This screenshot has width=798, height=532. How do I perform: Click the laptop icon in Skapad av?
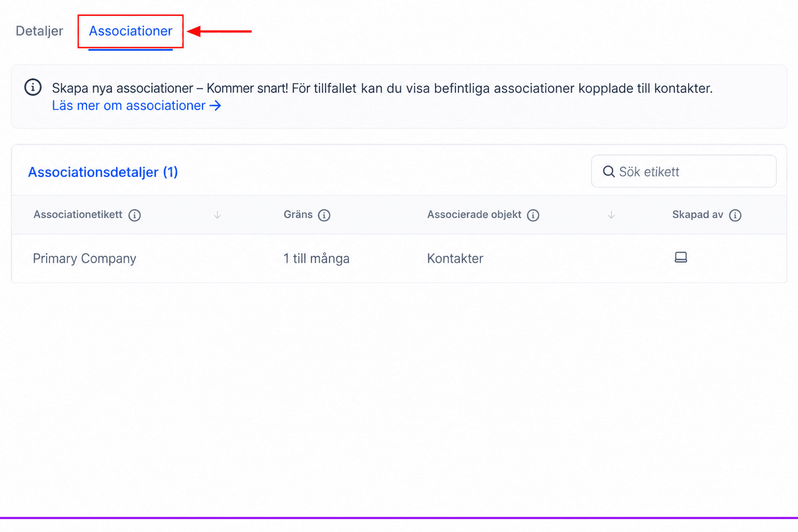click(681, 257)
